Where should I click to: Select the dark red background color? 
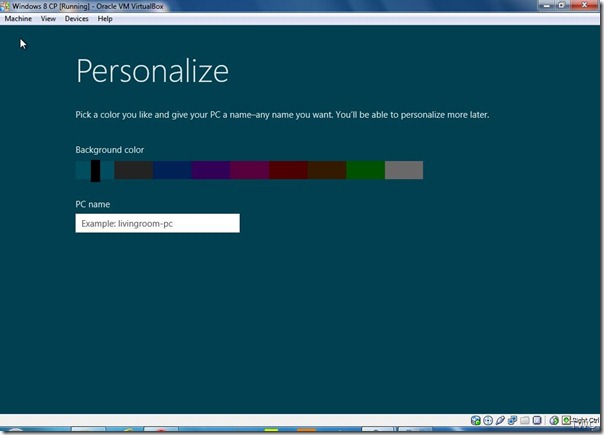click(288, 170)
